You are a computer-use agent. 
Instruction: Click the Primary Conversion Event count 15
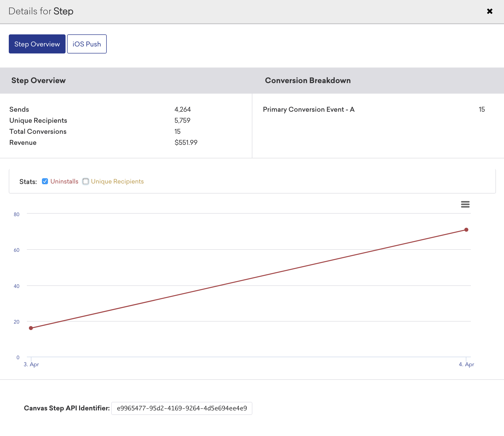click(482, 109)
